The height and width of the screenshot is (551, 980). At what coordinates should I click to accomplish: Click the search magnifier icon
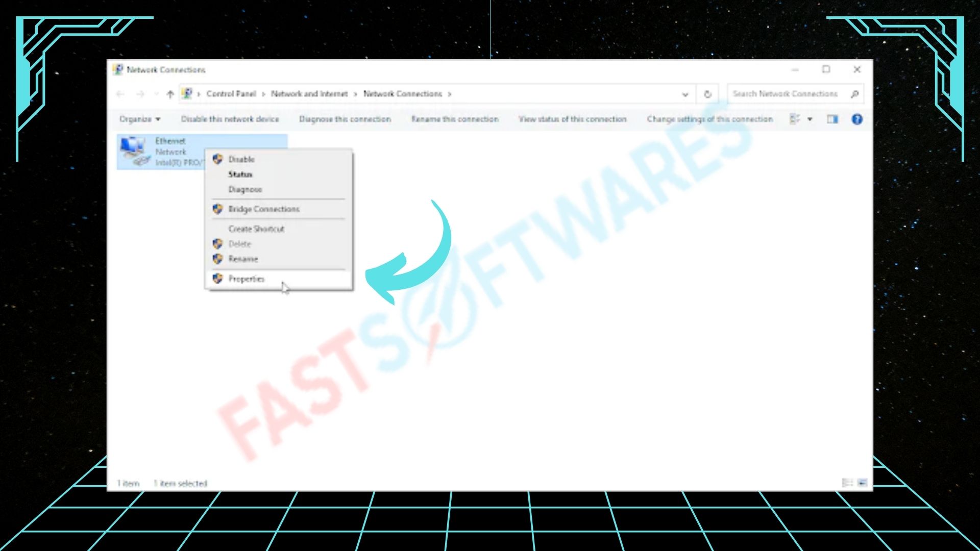pos(855,94)
